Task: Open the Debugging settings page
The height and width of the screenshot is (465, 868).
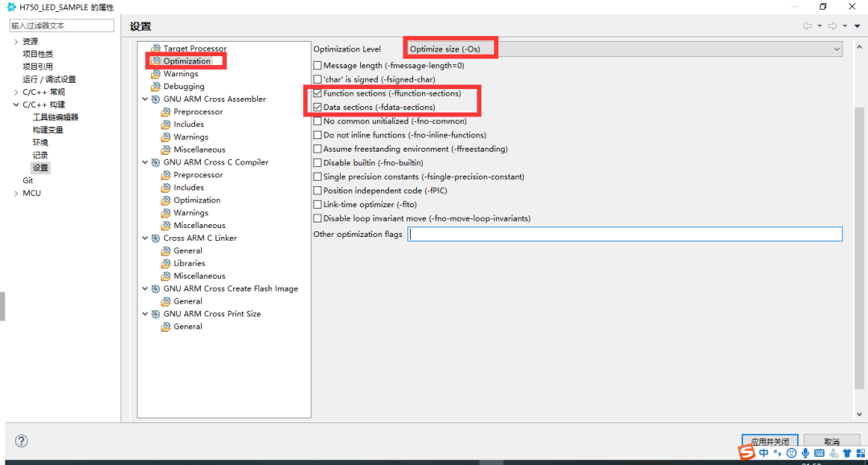Action: (x=184, y=86)
